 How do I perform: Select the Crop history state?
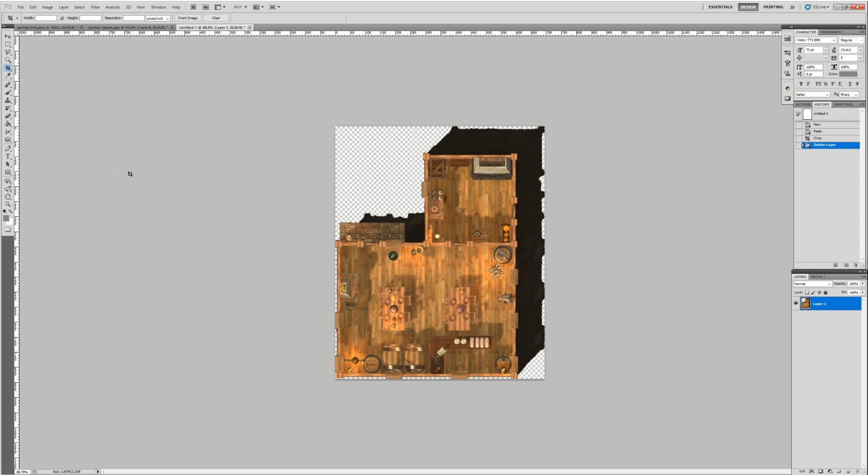click(817, 138)
